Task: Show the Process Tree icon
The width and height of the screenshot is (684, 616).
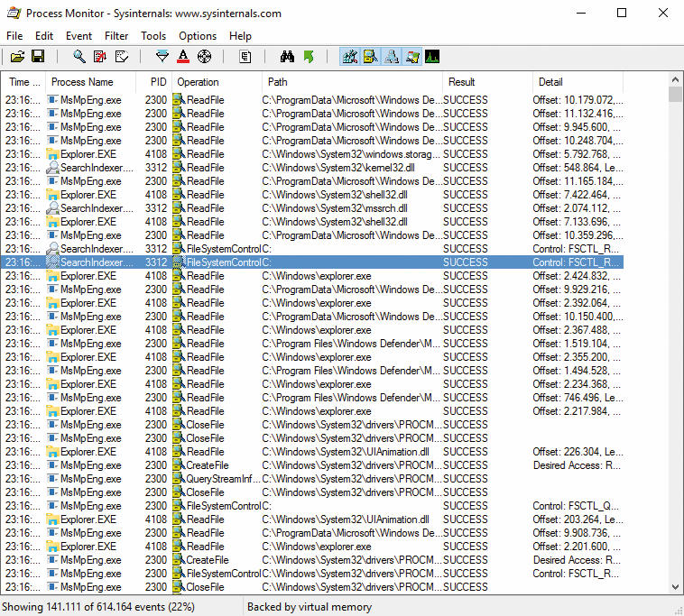Action: pyautogui.click(x=245, y=57)
